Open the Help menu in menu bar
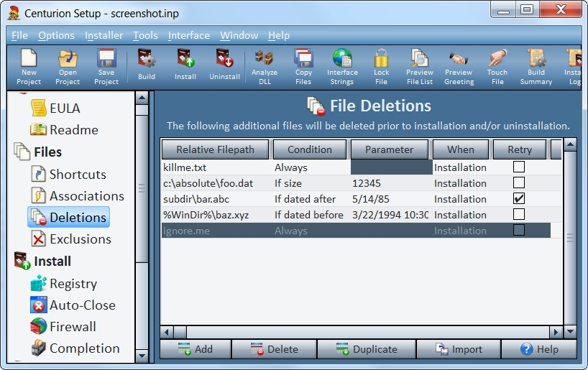588x370 pixels. click(279, 35)
